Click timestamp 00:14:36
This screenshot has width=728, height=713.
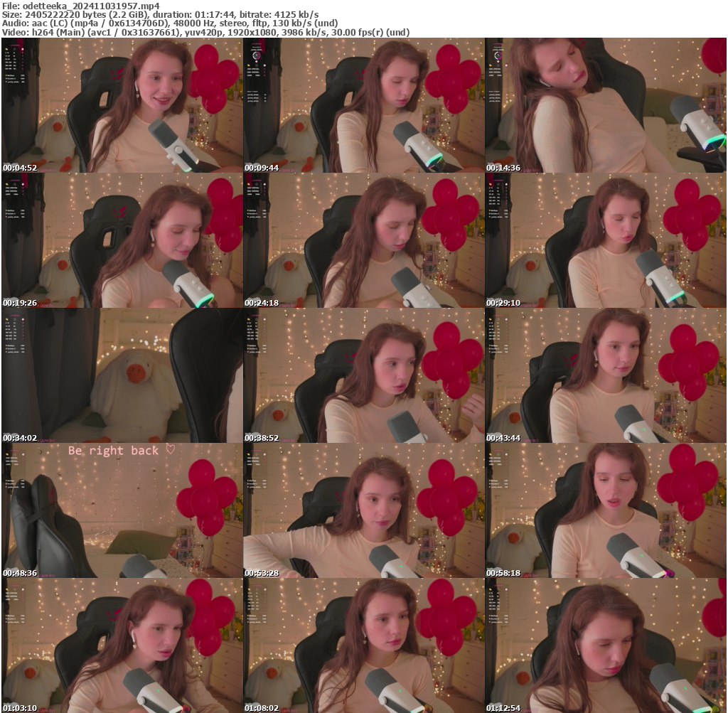(x=503, y=166)
